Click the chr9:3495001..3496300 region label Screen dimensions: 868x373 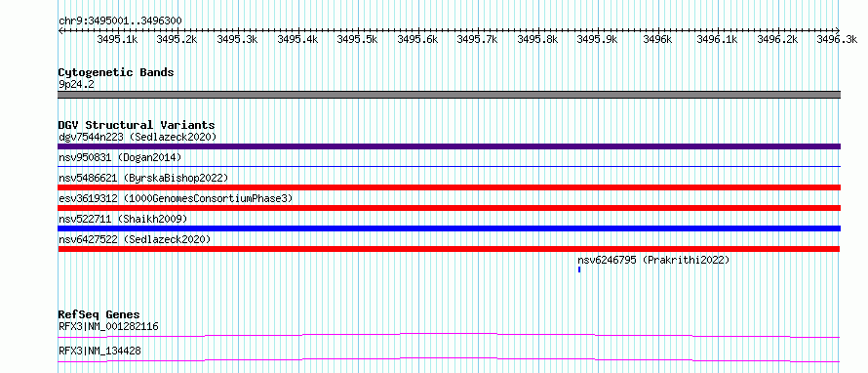pos(120,21)
